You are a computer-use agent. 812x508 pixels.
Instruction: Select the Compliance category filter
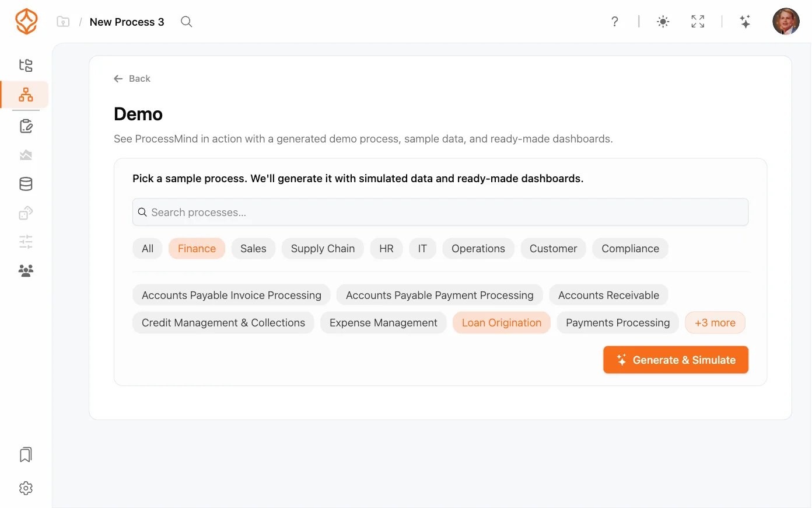[x=630, y=249]
